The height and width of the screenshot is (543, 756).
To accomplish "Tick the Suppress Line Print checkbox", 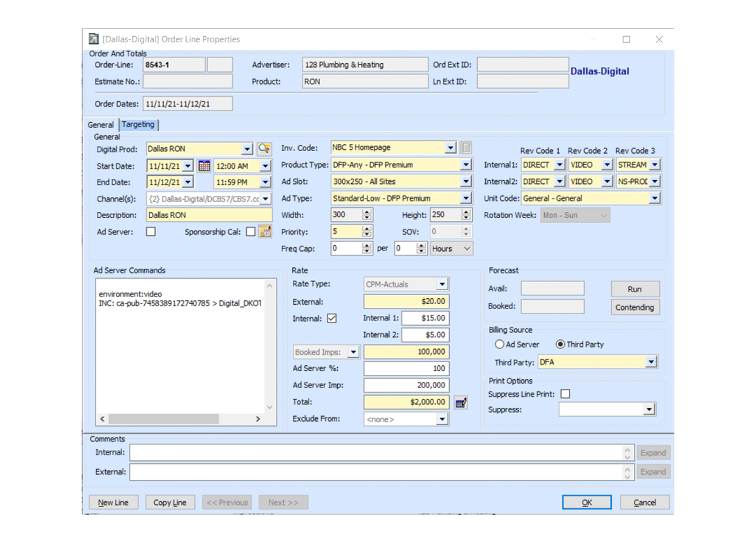I will coord(565,394).
